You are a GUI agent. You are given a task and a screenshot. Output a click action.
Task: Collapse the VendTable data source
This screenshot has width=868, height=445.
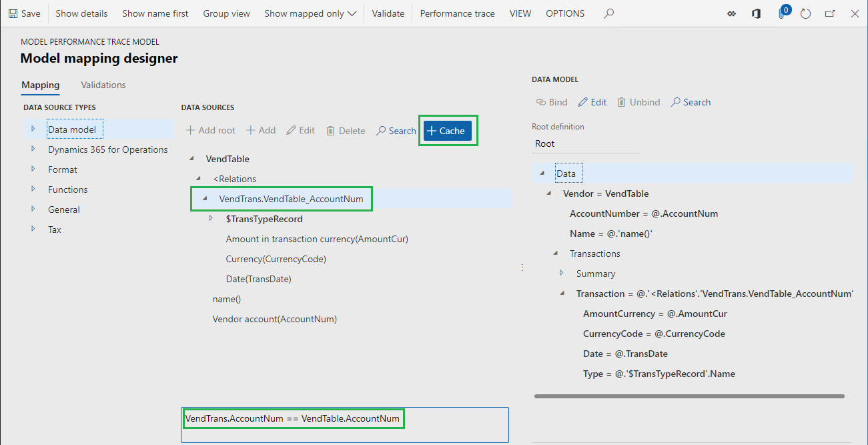[191, 159]
